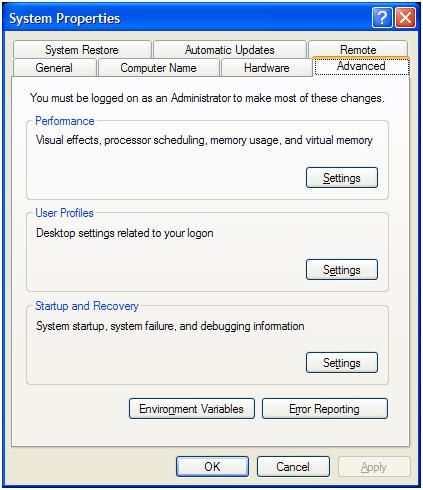This screenshot has width=423, height=490.
Task: Confirm with the OK button
Action: click(212, 467)
